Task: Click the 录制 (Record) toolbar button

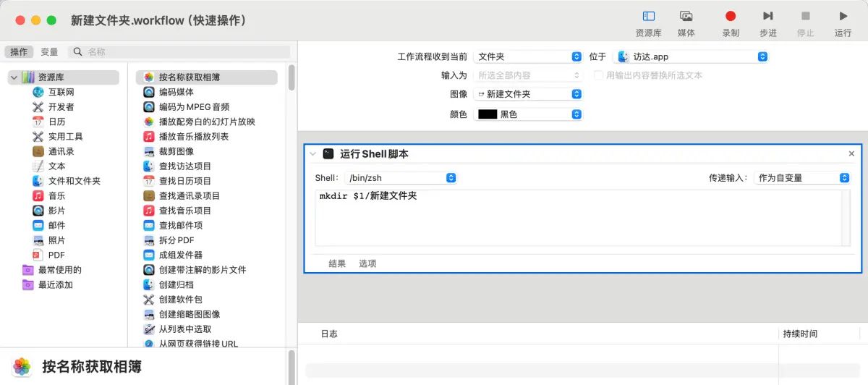Action: (730, 16)
